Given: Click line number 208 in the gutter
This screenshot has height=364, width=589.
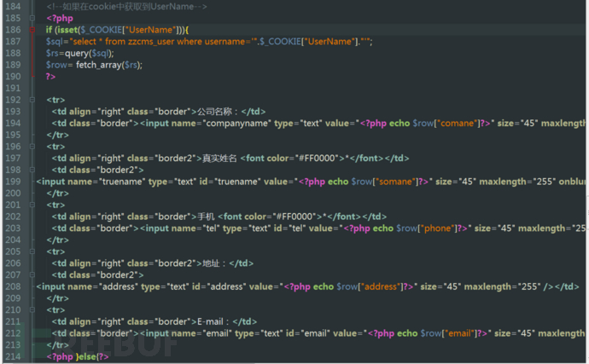Looking at the screenshot, I should coord(13,286).
